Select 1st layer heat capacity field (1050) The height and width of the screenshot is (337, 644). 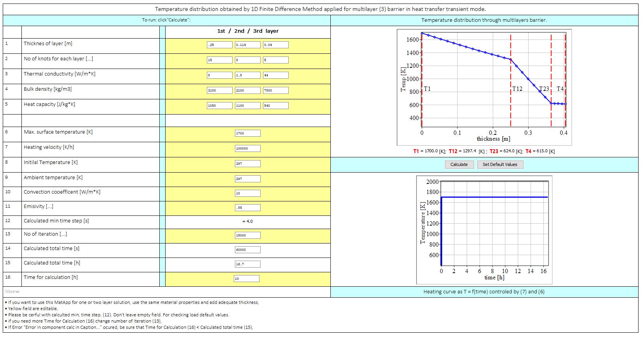point(220,106)
